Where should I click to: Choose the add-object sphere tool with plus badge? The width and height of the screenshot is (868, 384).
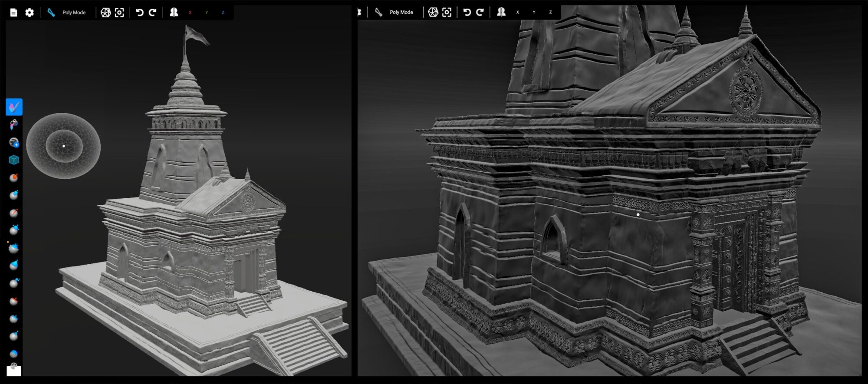[x=14, y=142]
